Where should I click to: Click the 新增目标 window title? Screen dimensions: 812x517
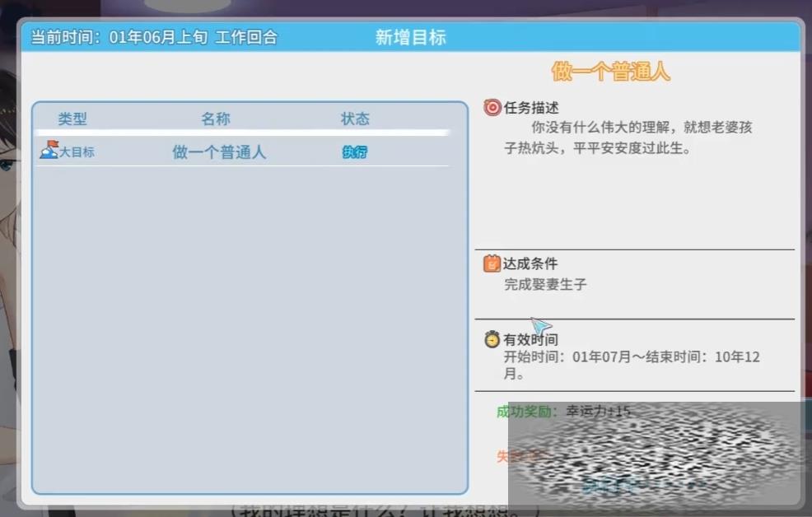411,37
